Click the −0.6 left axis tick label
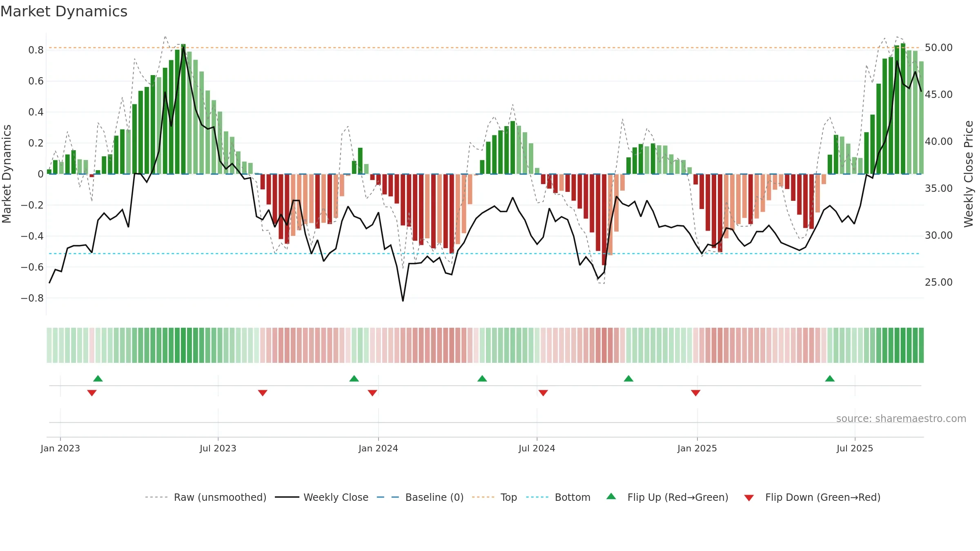This screenshot has width=980, height=551. (x=32, y=267)
